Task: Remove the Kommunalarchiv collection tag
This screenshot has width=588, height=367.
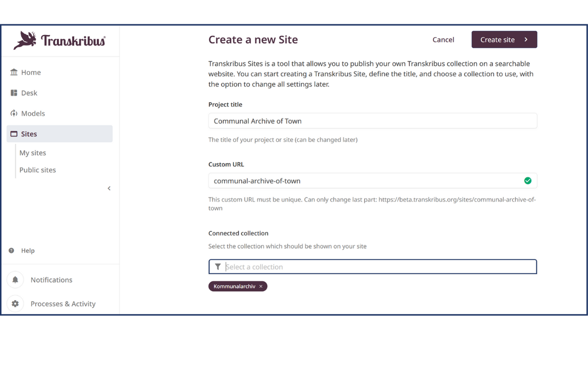Action: pos(261,286)
